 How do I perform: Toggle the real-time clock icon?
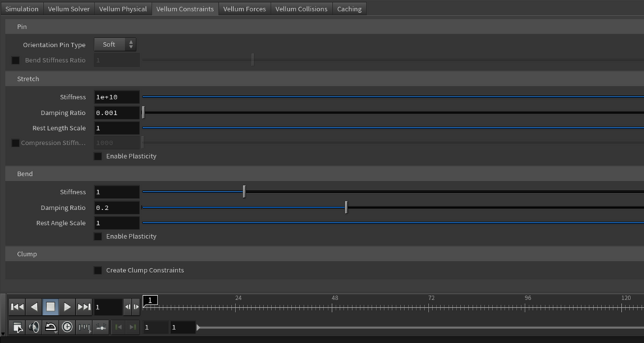coord(67,327)
